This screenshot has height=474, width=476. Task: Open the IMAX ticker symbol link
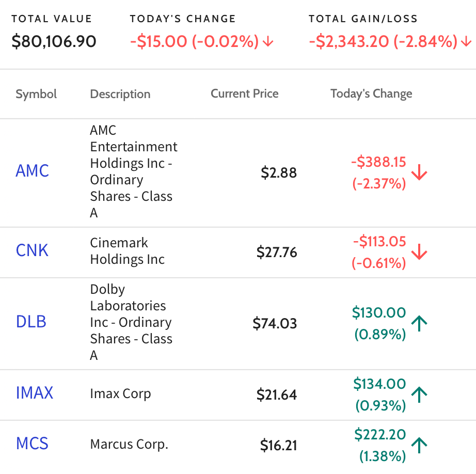coord(34,392)
